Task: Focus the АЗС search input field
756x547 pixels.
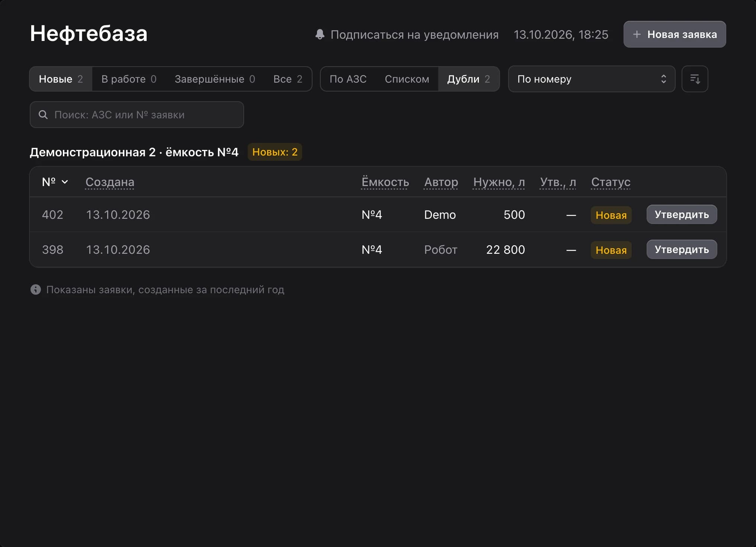Action: coord(137,115)
